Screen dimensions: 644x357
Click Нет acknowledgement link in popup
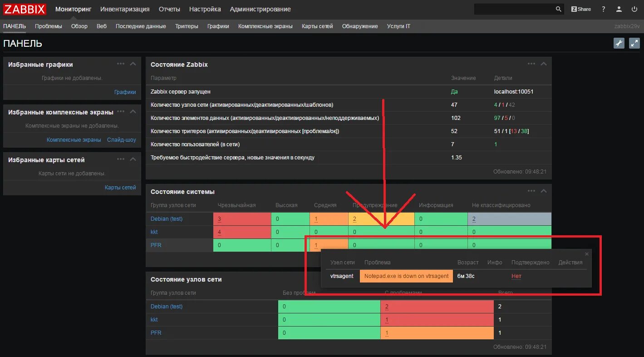[516, 276]
